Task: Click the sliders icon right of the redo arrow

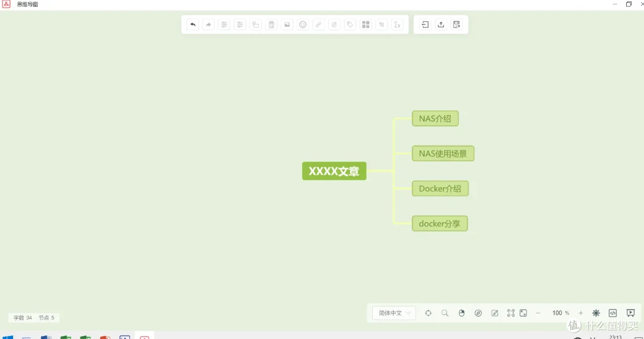Action: [x=224, y=24]
